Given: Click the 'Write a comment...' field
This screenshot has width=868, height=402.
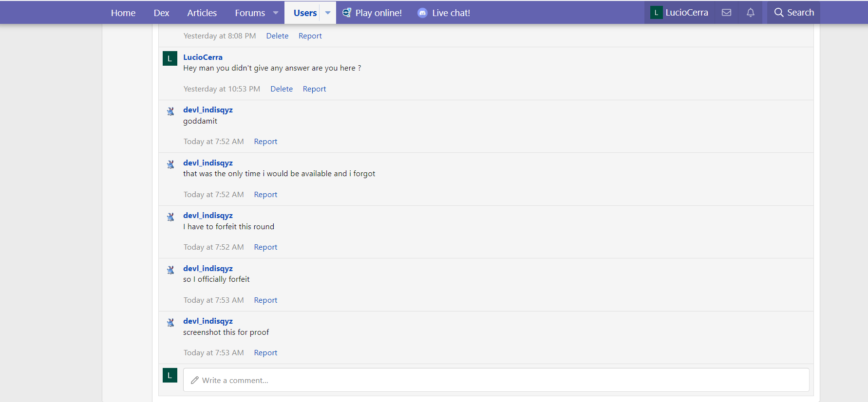Looking at the screenshot, I should tap(496, 380).
